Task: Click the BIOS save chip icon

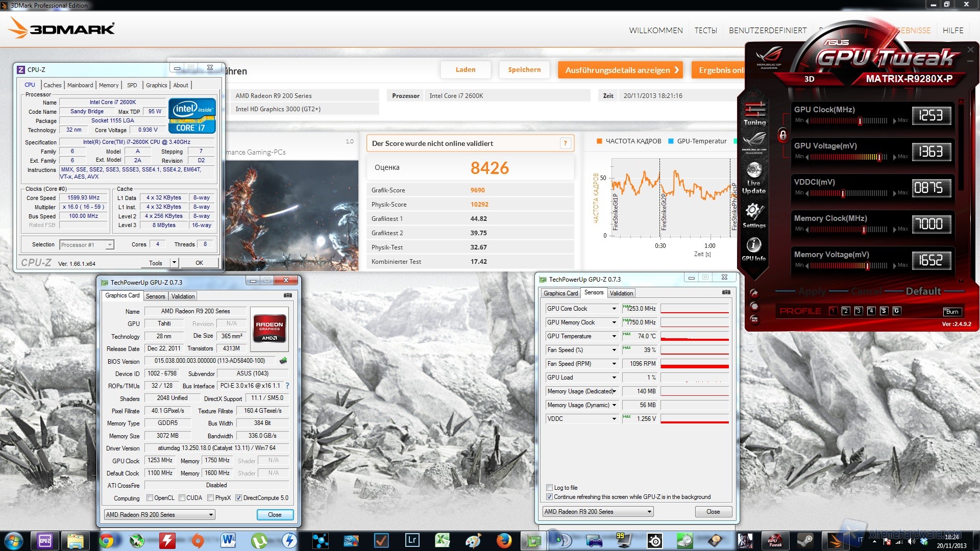Action: (x=283, y=361)
